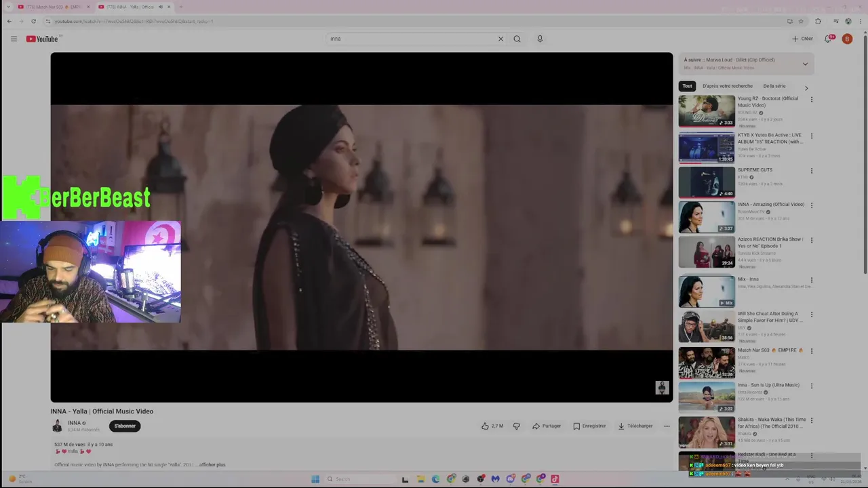
Task: Open the TikTok app in the taskbar
Action: 555,479
